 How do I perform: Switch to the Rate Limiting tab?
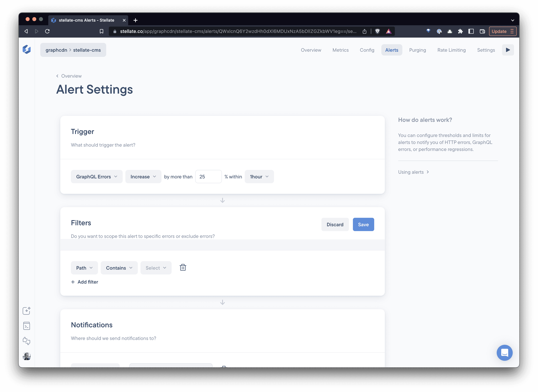pyautogui.click(x=452, y=50)
